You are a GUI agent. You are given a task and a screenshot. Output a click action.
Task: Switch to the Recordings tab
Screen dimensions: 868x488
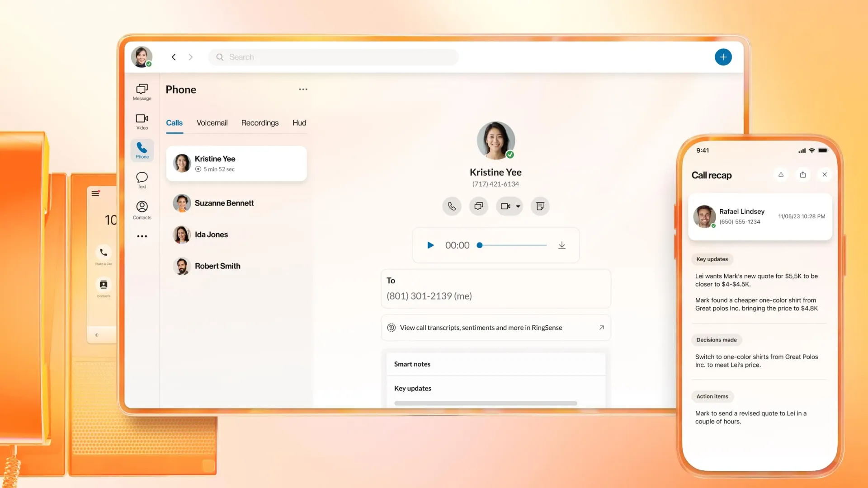pyautogui.click(x=260, y=123)
